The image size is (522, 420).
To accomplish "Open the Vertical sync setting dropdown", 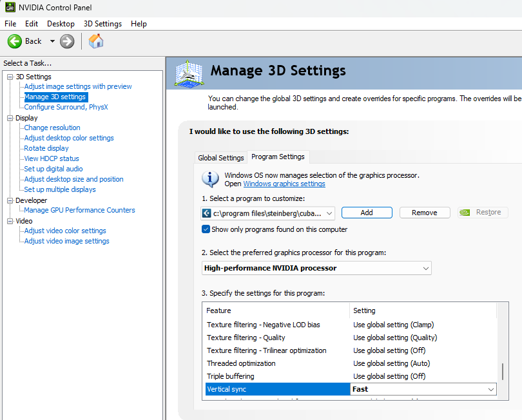I will [491, 389].
